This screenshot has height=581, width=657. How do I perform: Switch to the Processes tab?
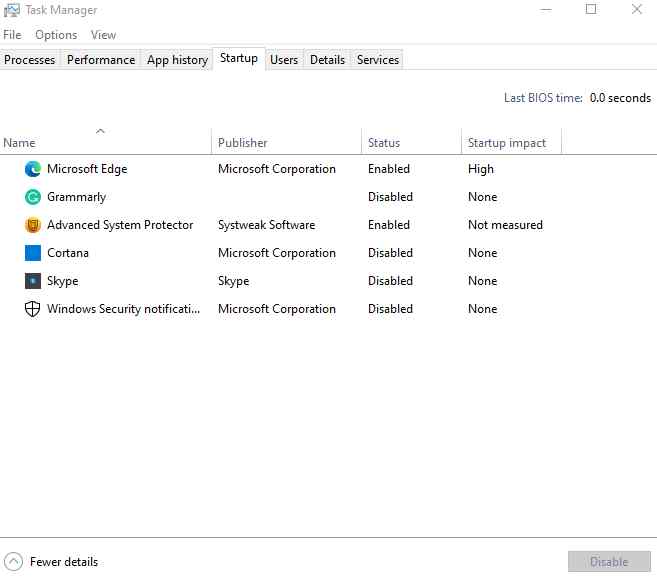[30, 60]
